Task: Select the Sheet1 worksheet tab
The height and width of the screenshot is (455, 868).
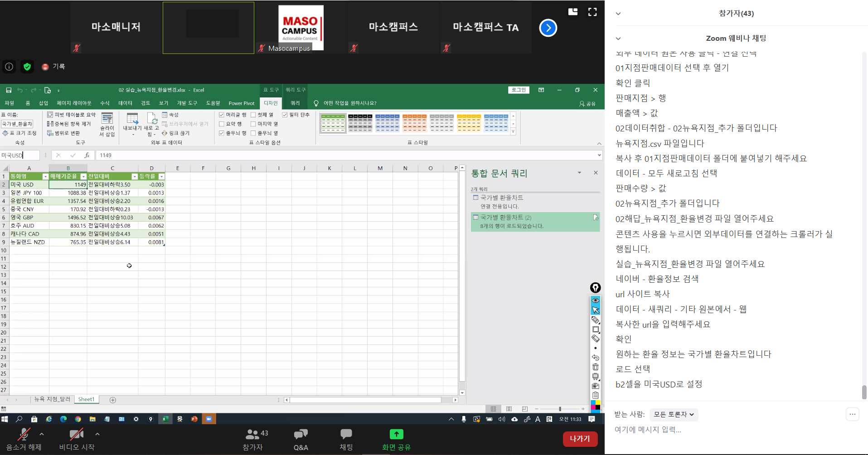Action: click(x=86, y=399)
